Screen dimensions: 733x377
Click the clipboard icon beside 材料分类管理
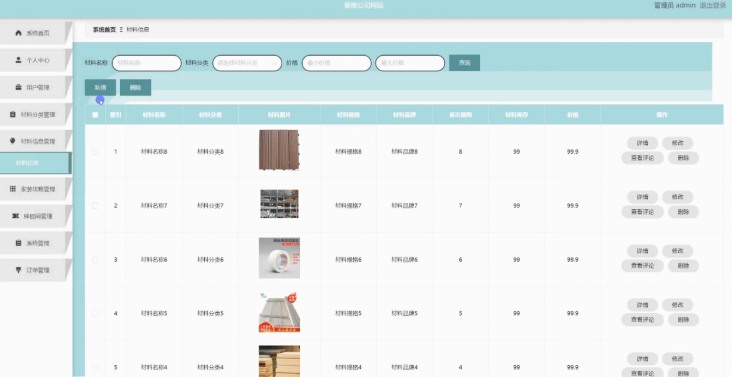pyautogui.click(x=13, y=114)
